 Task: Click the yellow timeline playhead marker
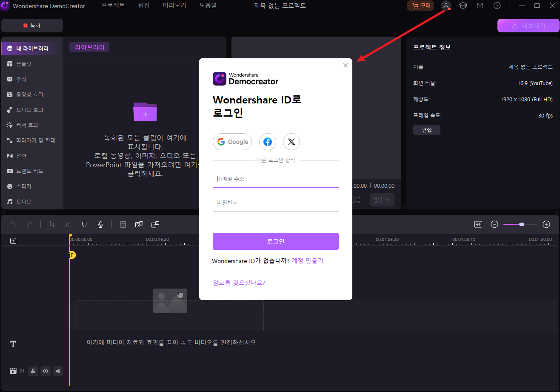72,255
